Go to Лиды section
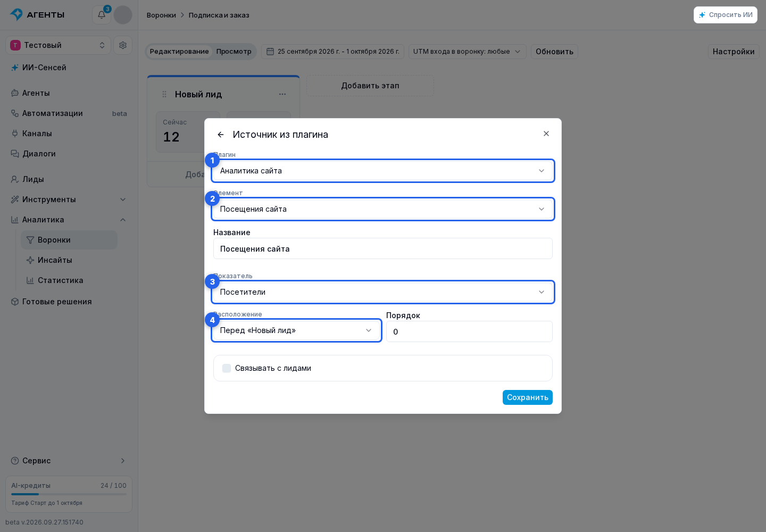766x532 pixels. tap(69, 179)
